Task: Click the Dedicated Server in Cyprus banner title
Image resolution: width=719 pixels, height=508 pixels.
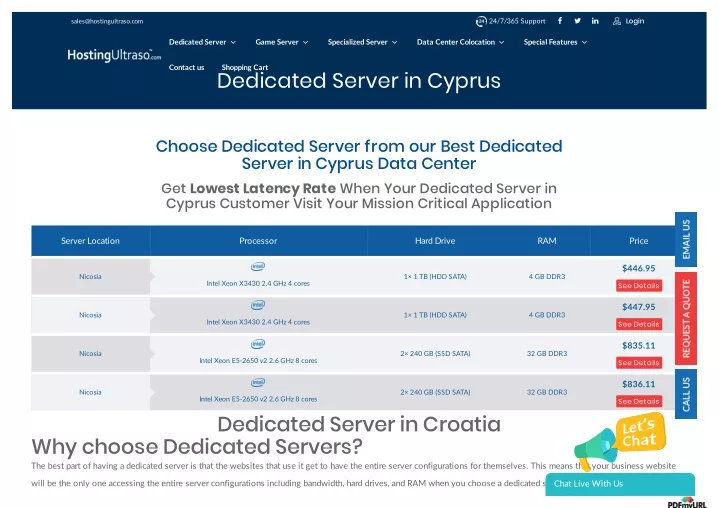Action: point(359,81)
